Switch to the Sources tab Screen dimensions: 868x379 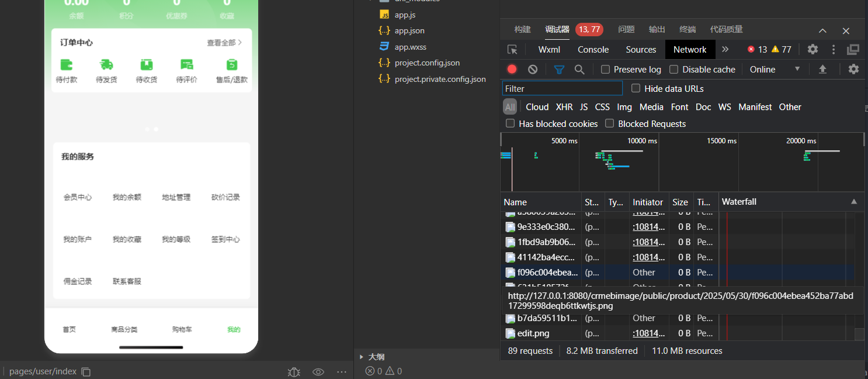coord(641,50)
